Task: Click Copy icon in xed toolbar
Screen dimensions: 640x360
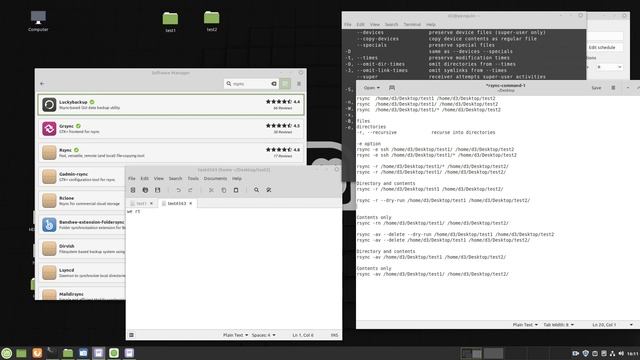Action: (224, 190)
